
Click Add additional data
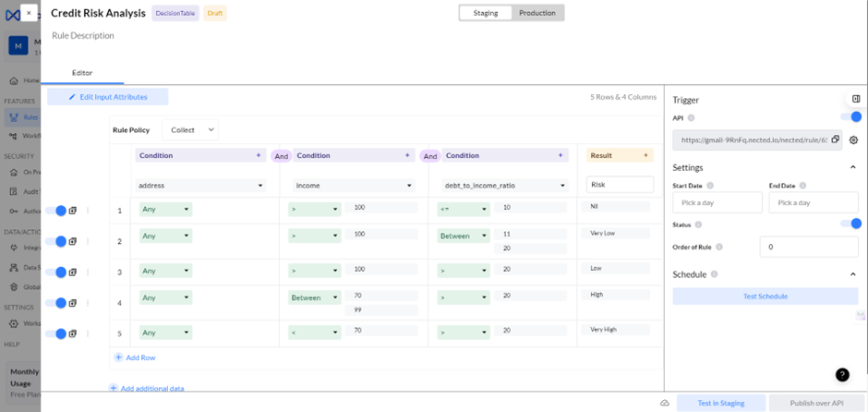146,388
